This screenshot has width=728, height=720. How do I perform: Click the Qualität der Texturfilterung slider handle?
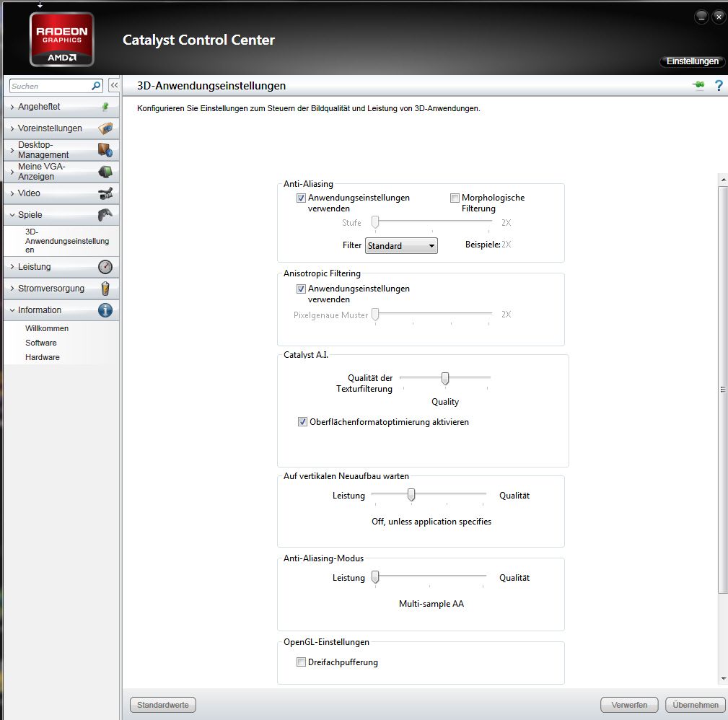tap(445, 379)
